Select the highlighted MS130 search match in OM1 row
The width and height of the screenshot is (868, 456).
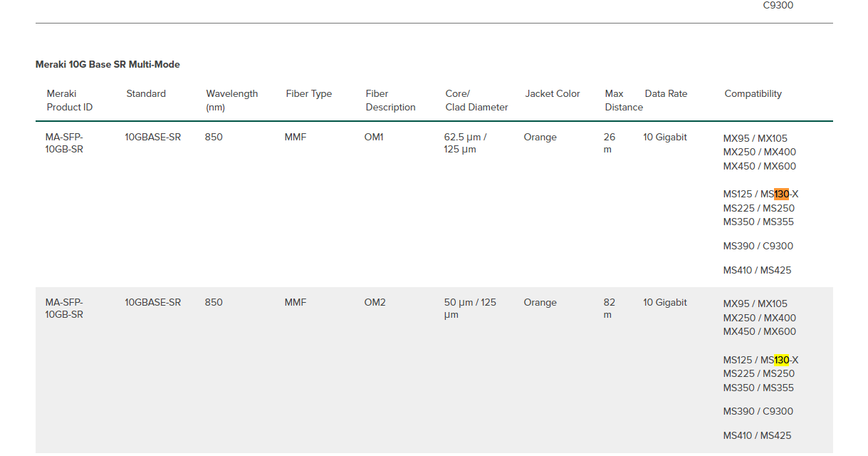781,194
